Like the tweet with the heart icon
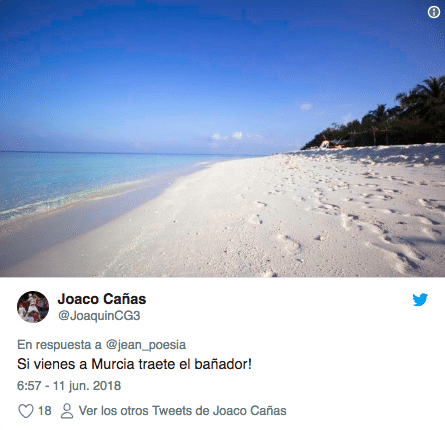 pos(26,411)
